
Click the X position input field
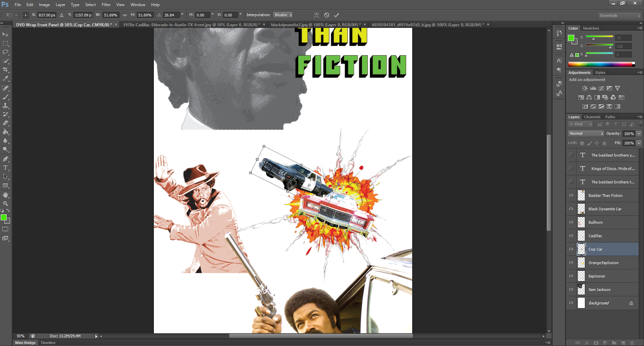pos(47,15)
